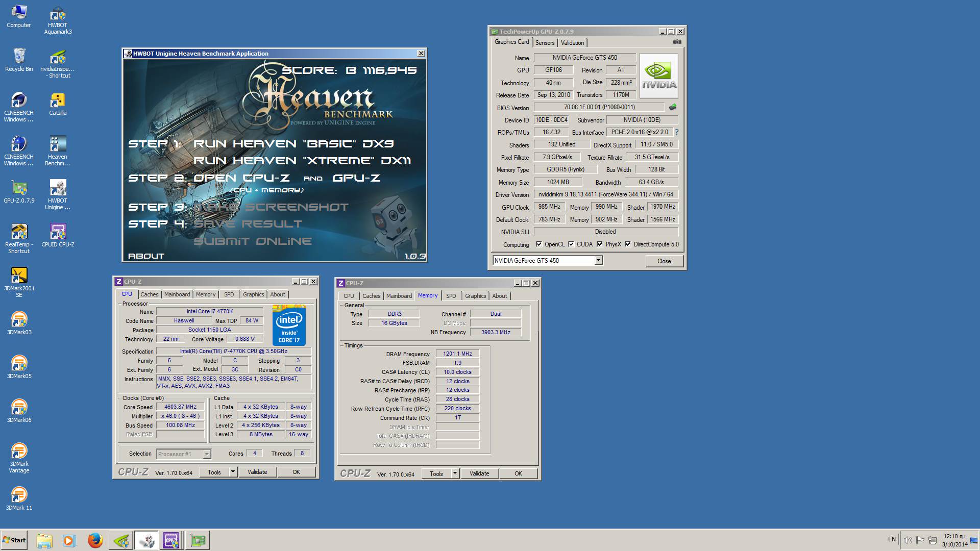Open the HWBOT Aquamark3 desktop icon
This screenshot has height=551, width=980.
[x=58, y=19]
